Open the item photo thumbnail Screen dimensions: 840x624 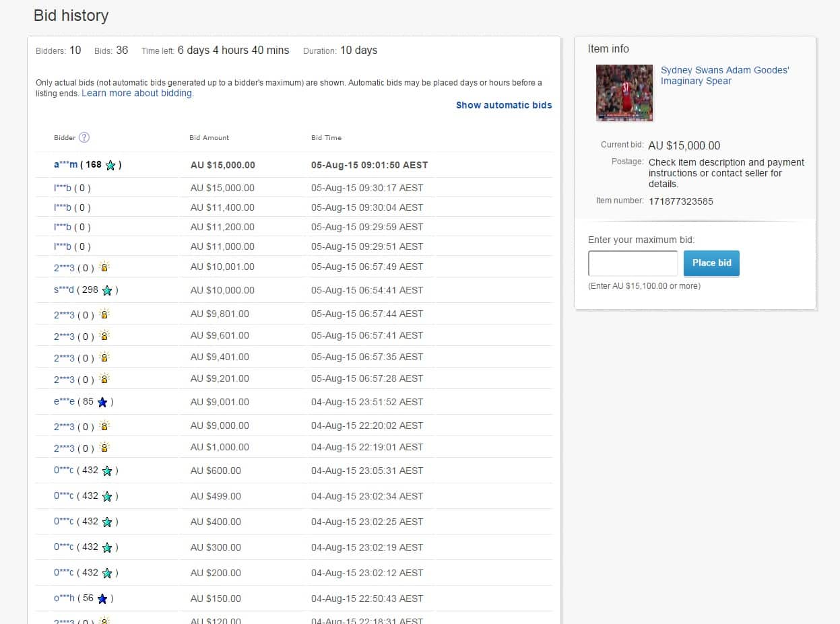pos(624,93)
